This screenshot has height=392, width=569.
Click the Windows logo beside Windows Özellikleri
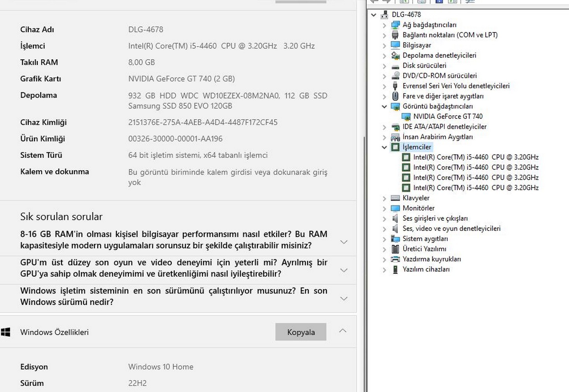coord(5,332)
